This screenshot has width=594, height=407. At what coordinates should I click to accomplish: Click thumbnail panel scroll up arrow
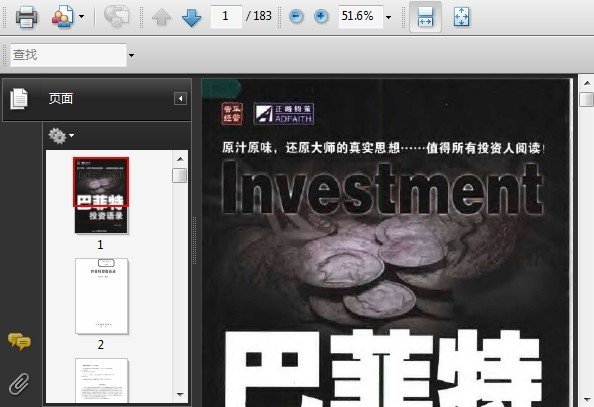(x=180, y=158)
